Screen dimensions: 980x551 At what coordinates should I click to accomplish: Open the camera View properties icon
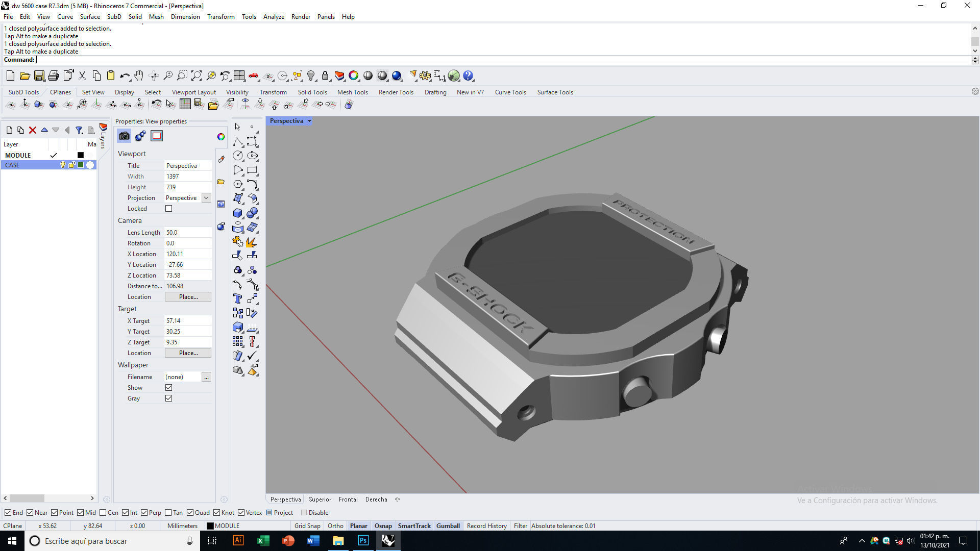(124, 136)
